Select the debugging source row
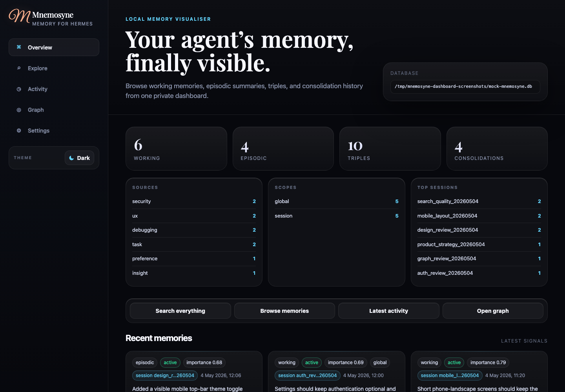The height and width of the screenshot is (392, 565). click(x=194, y=230)
